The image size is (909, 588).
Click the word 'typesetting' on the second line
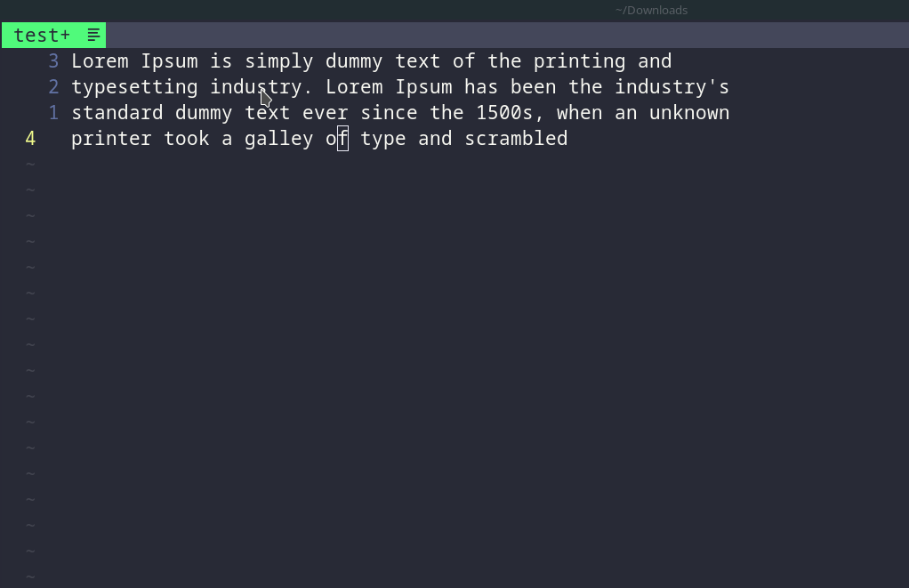(135, 86)
